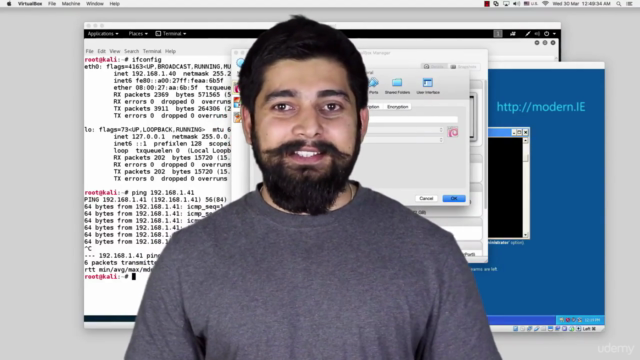Select User Interface settings icon
Screen dimensions: 640x360
(428, 86)
